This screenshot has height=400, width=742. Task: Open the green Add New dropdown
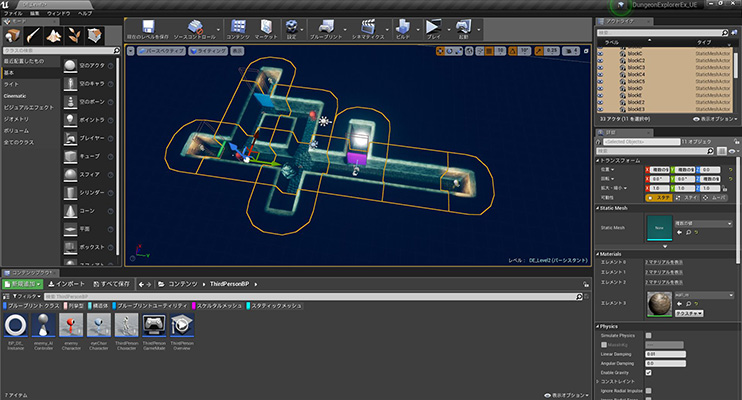pyautogui.click(x=22, y=284)
